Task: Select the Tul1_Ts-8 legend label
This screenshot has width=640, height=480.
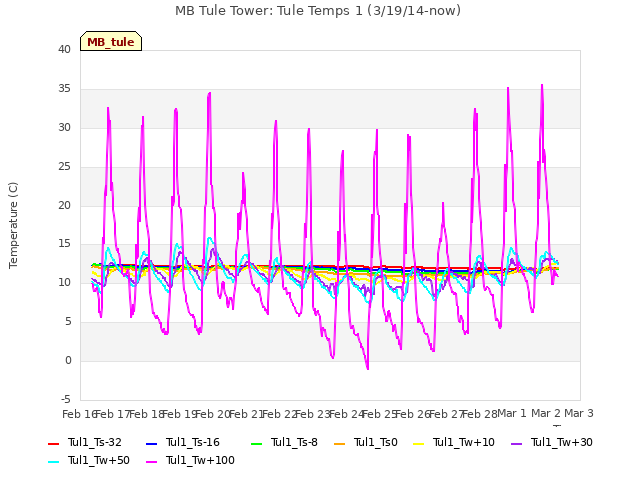Action: pyautogui.click(x=294, y=442)
